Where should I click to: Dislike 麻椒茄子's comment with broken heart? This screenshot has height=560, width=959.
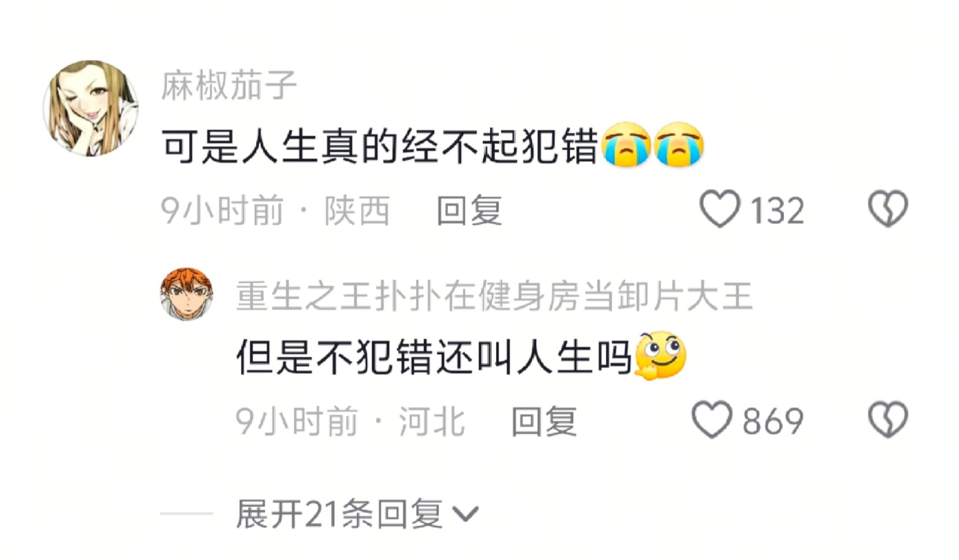888,209
